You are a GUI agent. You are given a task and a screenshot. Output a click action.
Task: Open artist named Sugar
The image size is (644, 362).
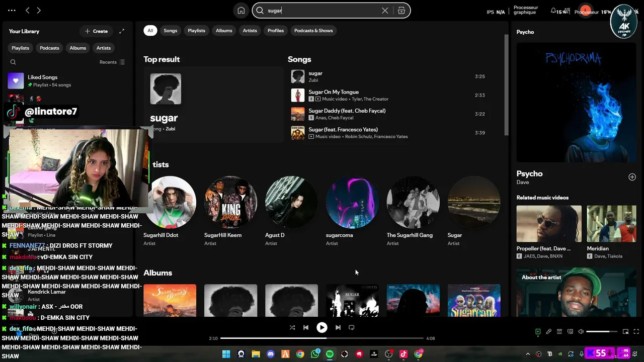click(x=474, y=211)
